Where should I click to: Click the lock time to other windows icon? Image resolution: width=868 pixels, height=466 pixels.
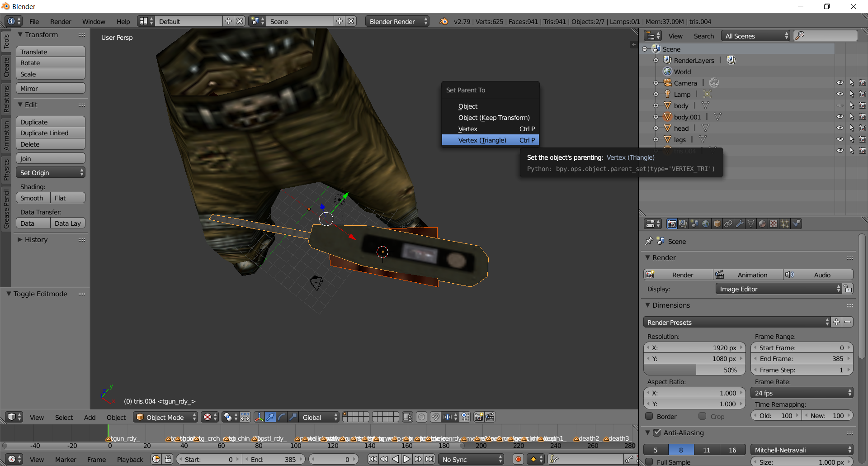click(x=168, y=459)
